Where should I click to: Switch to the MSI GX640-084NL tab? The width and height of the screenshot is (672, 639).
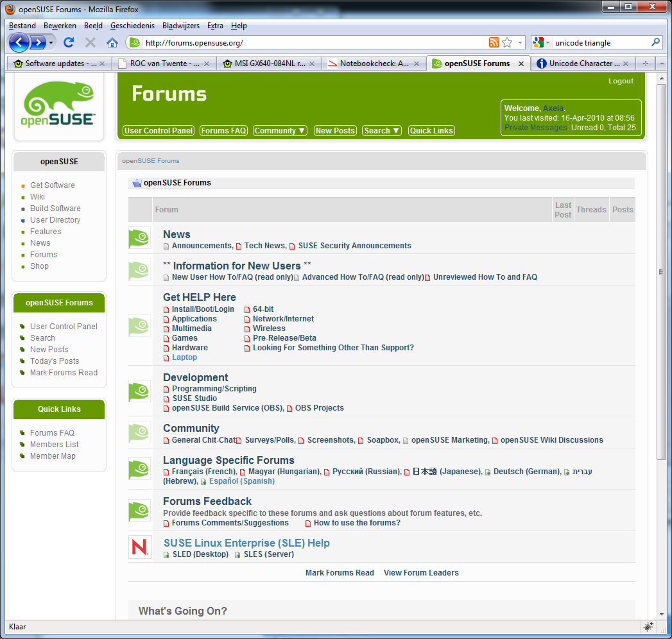click(x=269, y=64)
